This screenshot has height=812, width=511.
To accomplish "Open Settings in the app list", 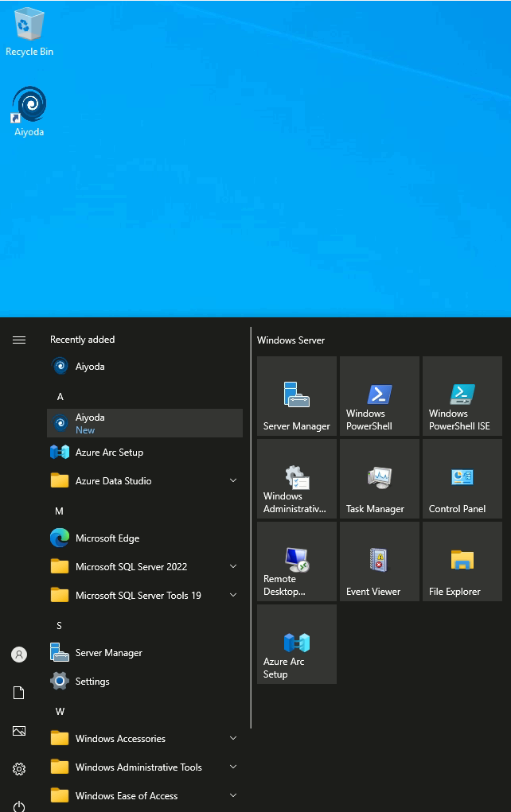I will 145,682.
